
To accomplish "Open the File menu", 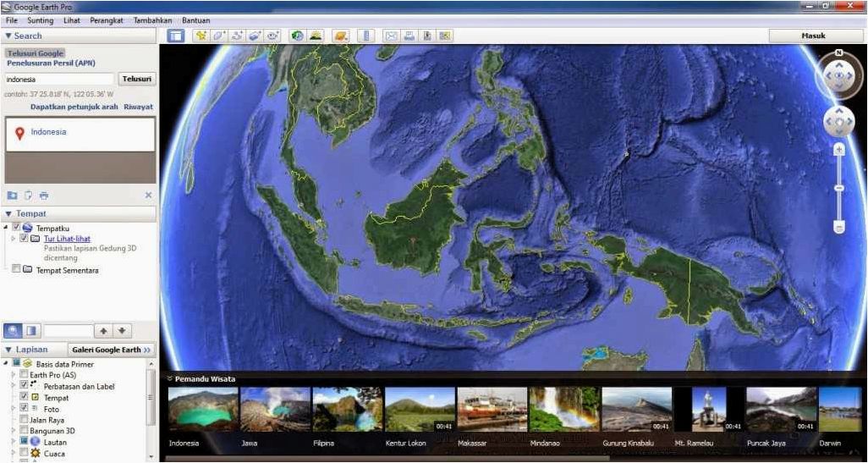I will coord(12,20).
